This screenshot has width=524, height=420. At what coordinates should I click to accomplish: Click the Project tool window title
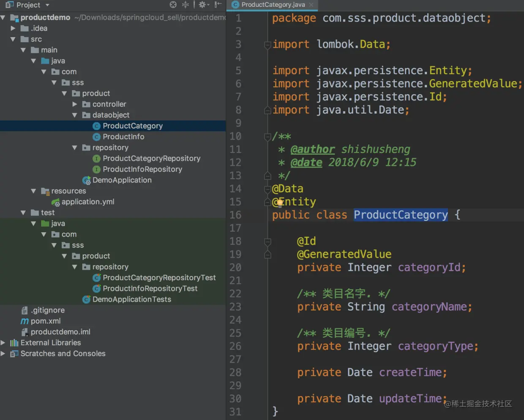[28, 5]
